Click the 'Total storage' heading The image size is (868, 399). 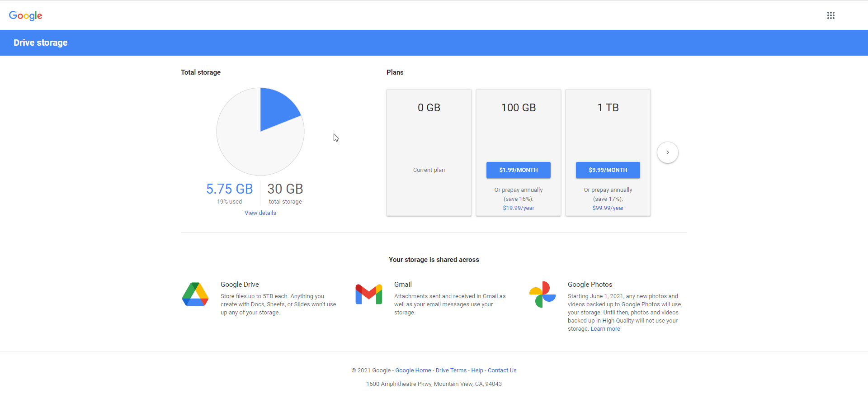tap(201, 72)
